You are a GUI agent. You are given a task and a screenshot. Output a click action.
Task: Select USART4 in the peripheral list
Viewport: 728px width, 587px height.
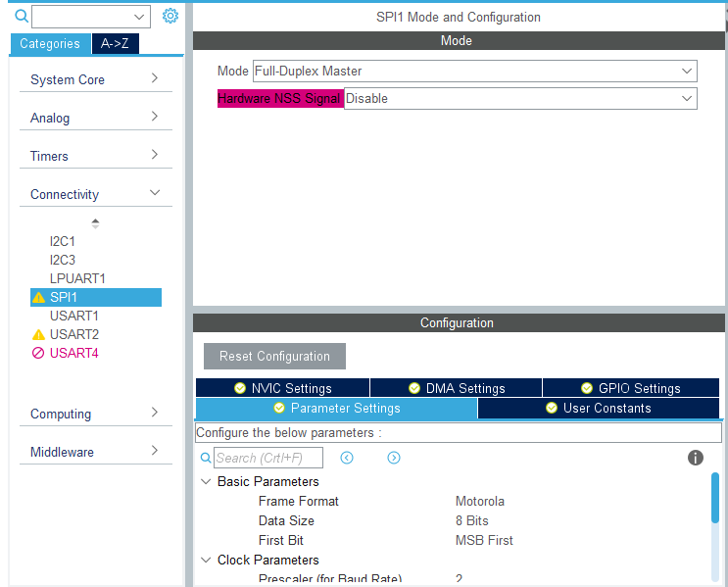click(x=74, y=353)
